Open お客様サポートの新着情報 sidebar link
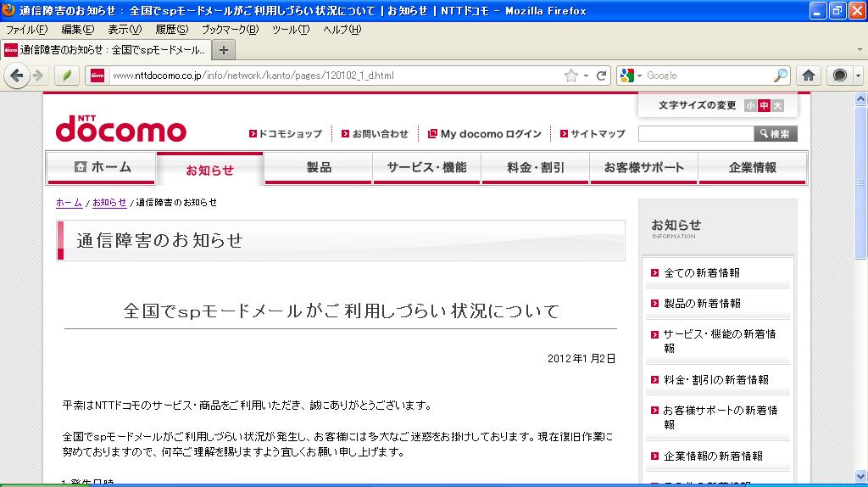Viewport: 868px width, 487px height. 720,417
